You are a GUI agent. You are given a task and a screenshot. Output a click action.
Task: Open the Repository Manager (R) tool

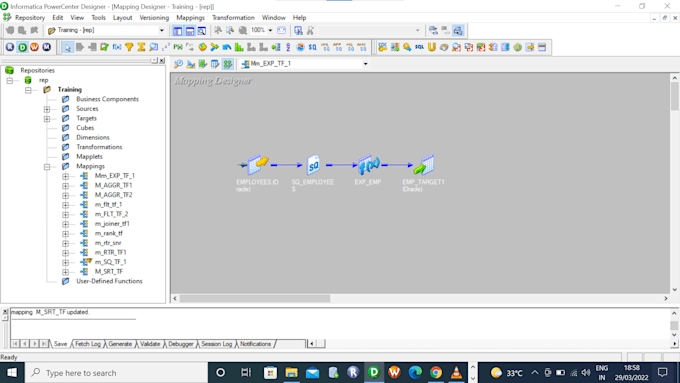(10, 47)
